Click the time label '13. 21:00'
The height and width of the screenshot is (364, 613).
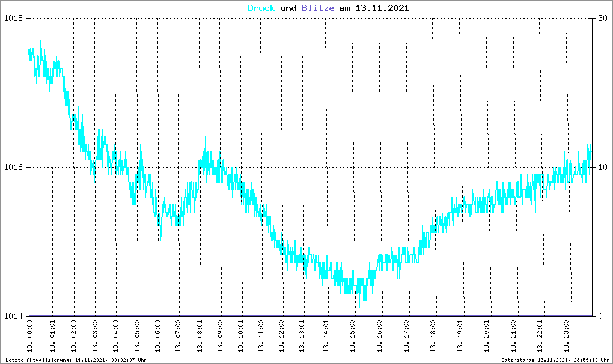click(x=514, y=336)
